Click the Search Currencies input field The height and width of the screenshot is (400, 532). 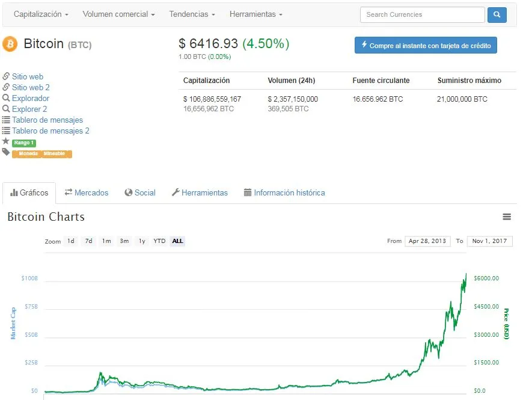click(423, 14)
